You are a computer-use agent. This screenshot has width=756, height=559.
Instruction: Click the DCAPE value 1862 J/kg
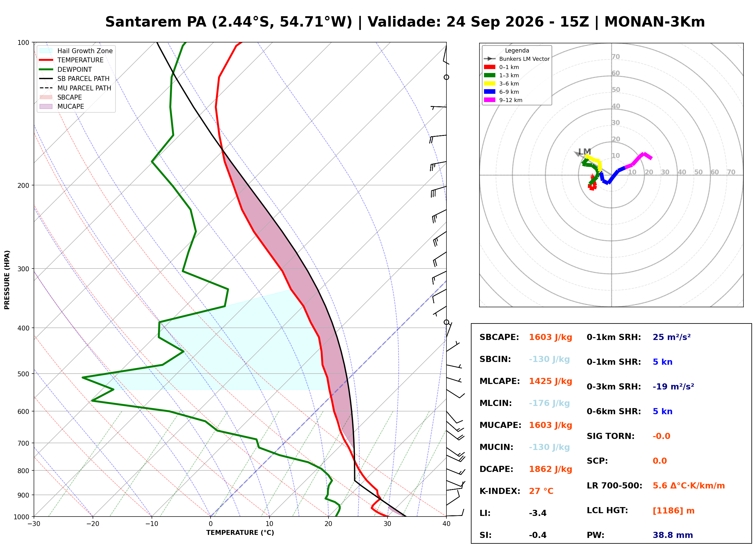(551, 469)
